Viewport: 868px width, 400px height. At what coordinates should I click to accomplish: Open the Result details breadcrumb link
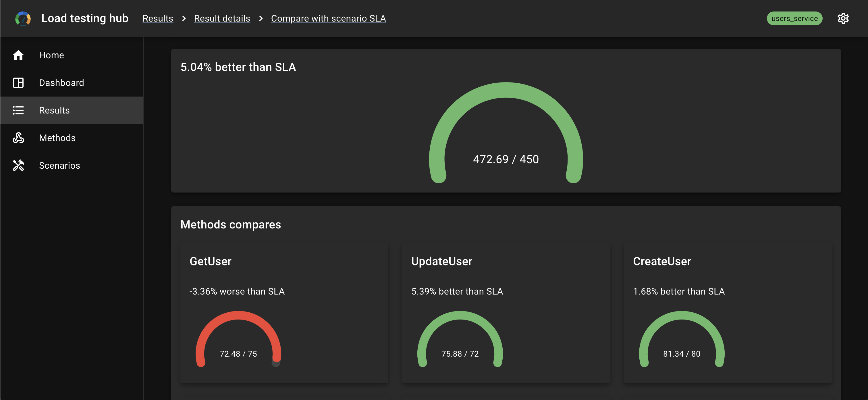click(222, 18)
